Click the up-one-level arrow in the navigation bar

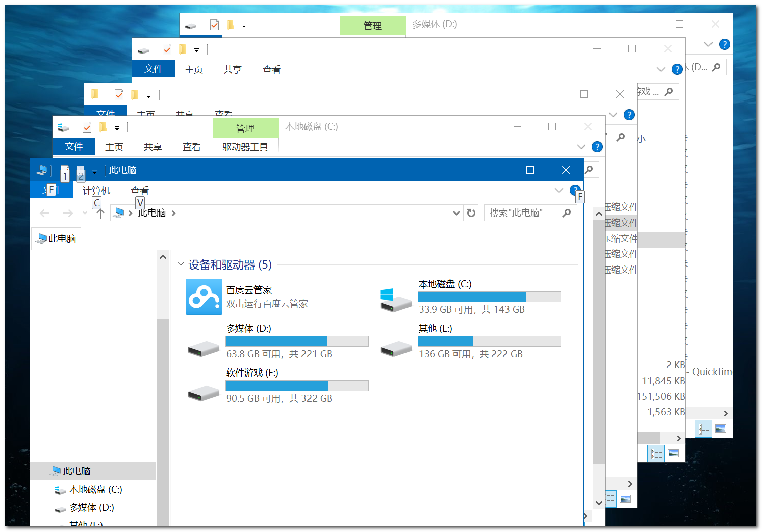pos(99,212)
